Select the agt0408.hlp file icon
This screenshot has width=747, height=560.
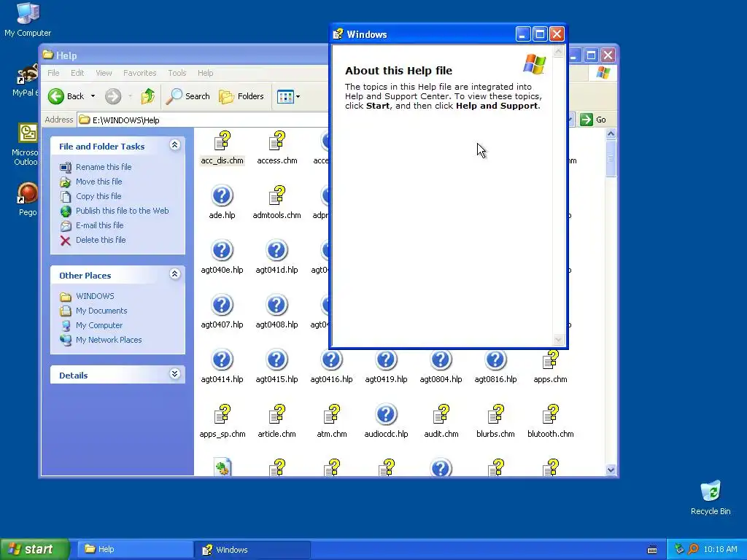click(276, 306)
